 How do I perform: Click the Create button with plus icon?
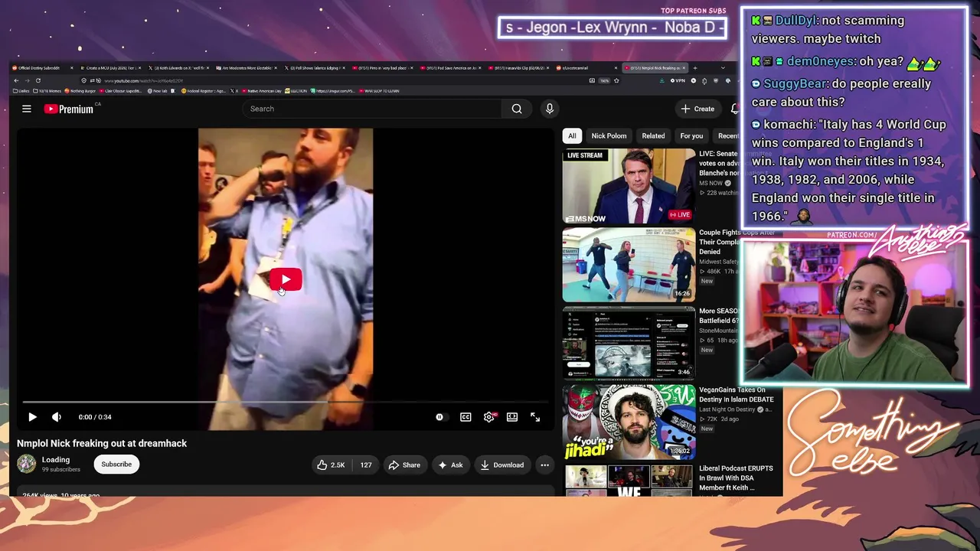(x=697, y=109)
